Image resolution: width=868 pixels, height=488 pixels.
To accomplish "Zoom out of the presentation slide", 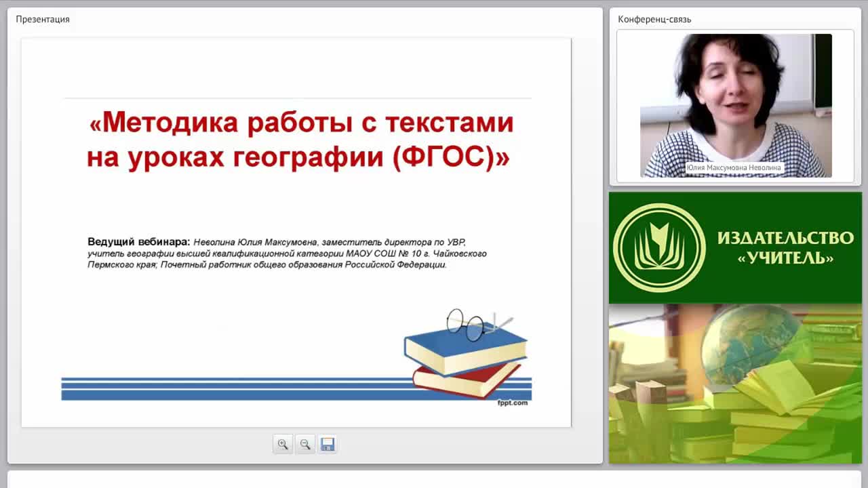I will point(305,445).
